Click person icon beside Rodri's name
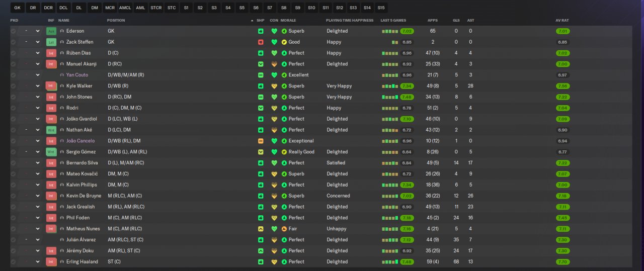This screenshot has height=271, width=644. click(62, 108)
